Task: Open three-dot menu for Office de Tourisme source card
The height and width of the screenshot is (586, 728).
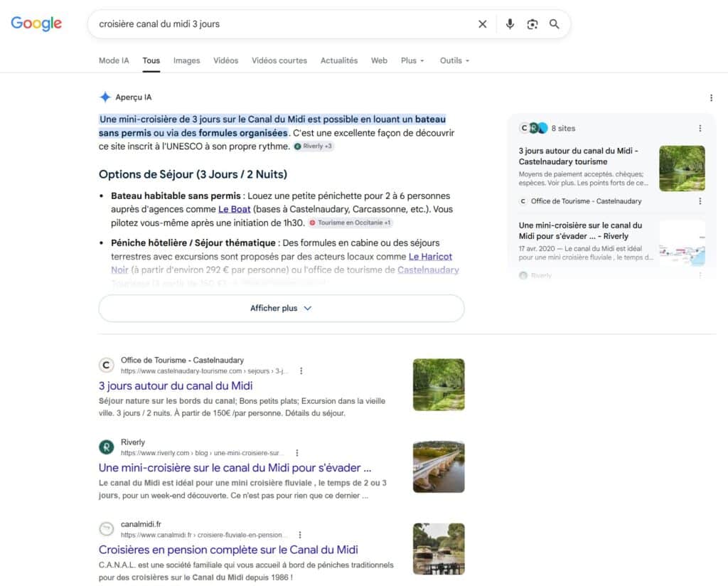Action: tap(700, 201)
